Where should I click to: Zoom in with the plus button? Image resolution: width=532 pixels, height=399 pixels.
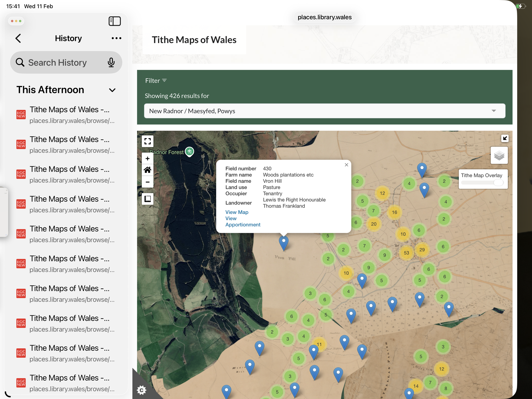147,159
